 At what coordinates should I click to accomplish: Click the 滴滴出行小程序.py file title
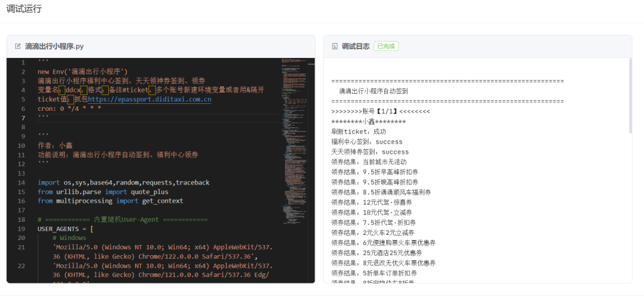click(54, 47)
